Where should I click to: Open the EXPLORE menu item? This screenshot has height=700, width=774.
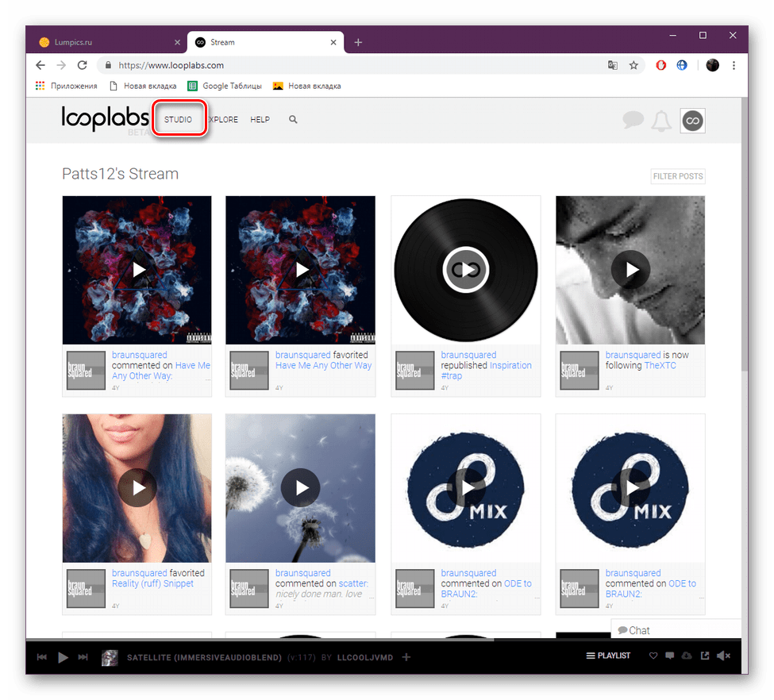tap(223, 120)
